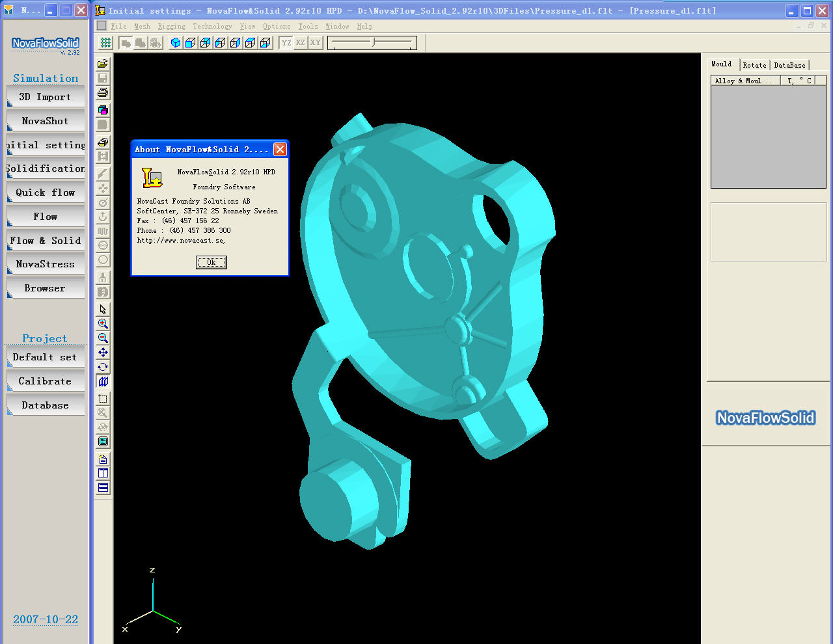Print using the printer icon

(x=103, y=92)
